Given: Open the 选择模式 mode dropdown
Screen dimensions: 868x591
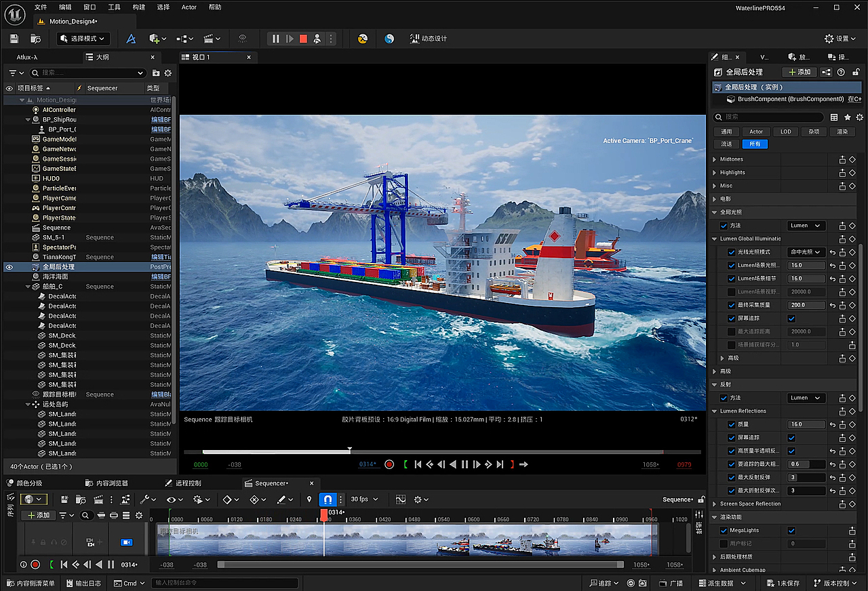Looking at the screenshot, I should pyautogui.click(x=83, y=39).
